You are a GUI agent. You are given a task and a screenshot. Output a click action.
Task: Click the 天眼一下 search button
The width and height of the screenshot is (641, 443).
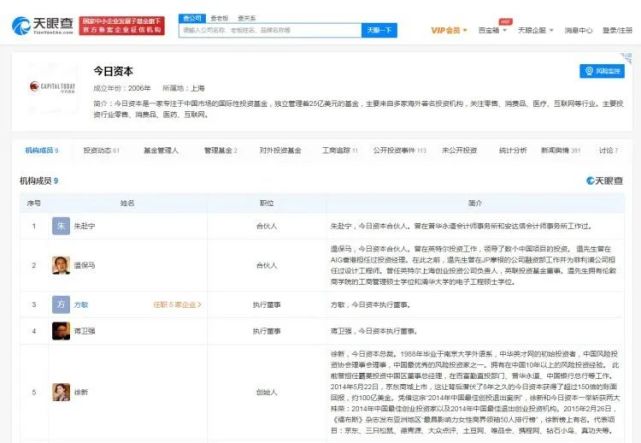tap(379, 30)
